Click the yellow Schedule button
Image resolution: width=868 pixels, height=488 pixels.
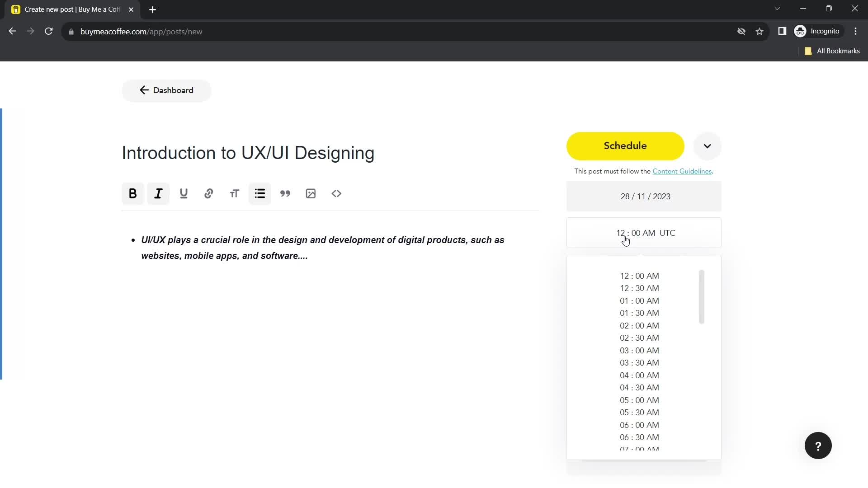(x=625, y=146)
